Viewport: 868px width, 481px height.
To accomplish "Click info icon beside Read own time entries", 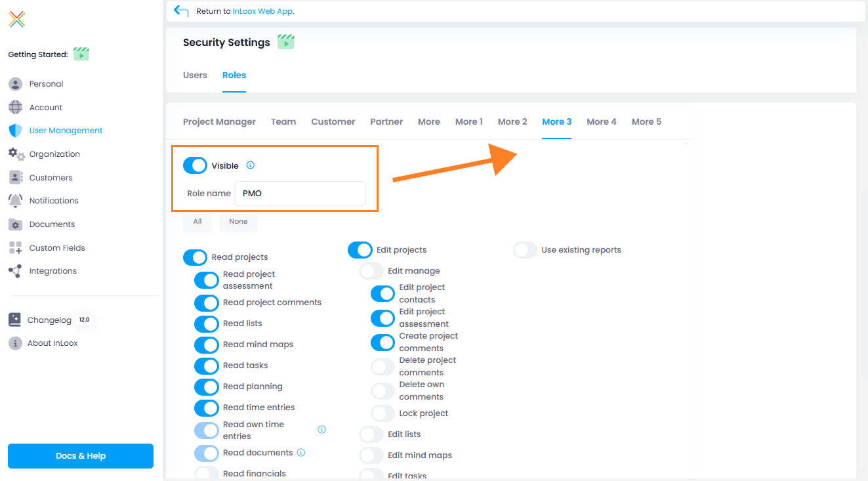I will click(x=321, y=430).
